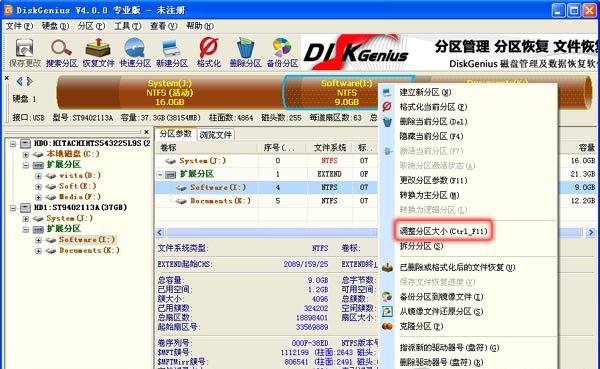Launch the 恢复文件 recover files tool
Viewport: 600px width, 369px height.
(98, 53)
